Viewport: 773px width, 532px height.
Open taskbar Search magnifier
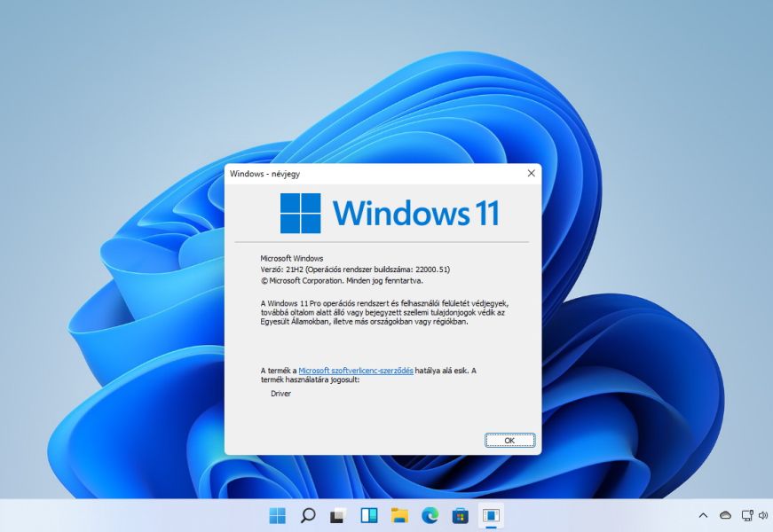coord(308,516)
